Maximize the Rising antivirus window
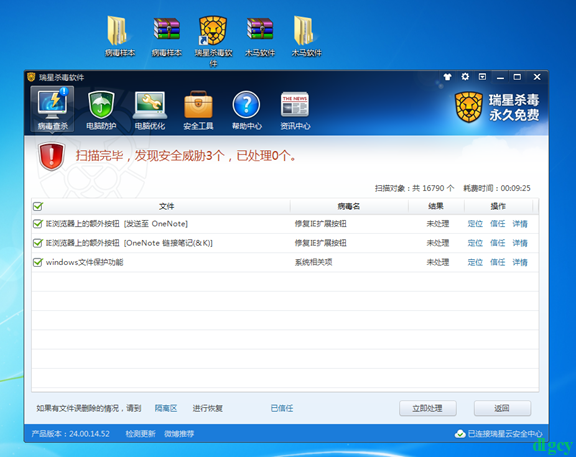576x457 pixels. [517, 77]
